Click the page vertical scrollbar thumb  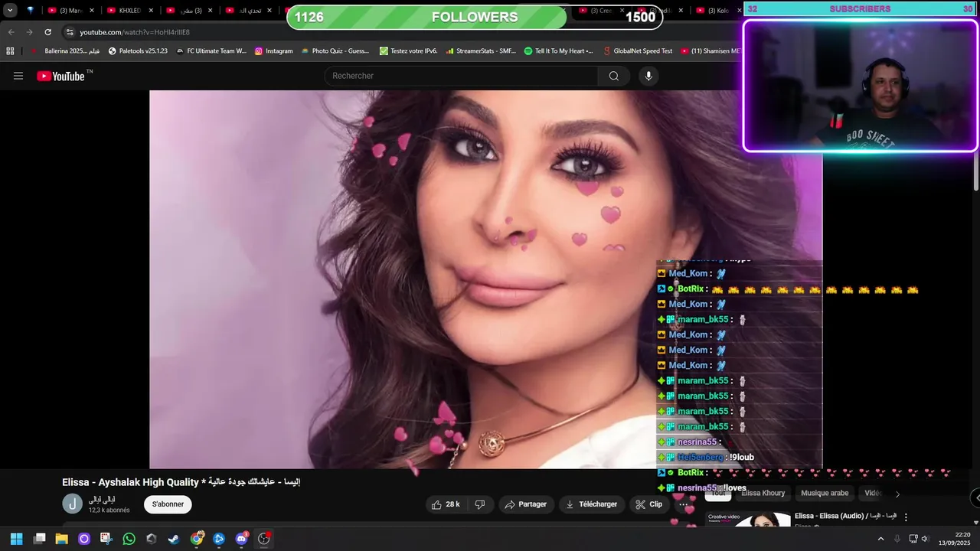tap(975, 172)
